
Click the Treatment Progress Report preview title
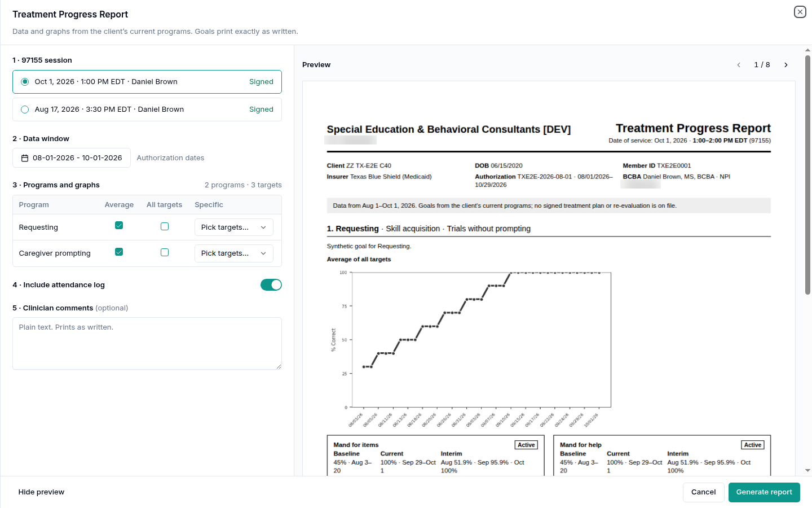(693, 128)
